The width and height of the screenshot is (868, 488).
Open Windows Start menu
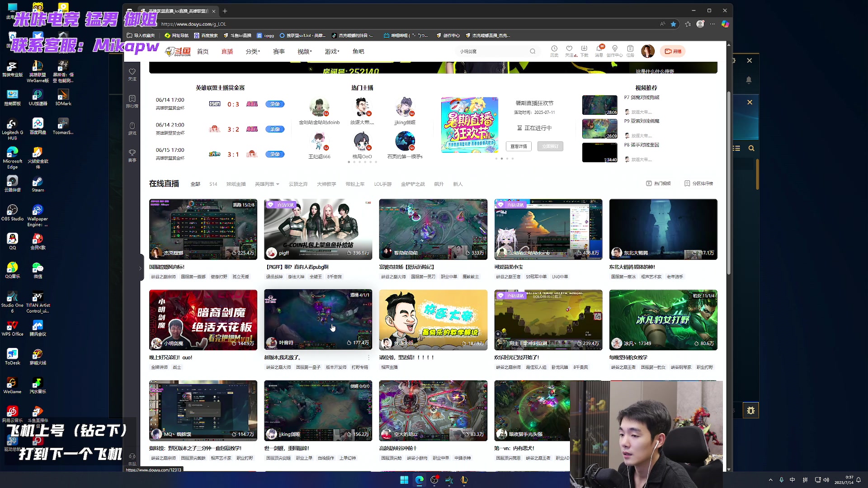[x=404, y=480]
